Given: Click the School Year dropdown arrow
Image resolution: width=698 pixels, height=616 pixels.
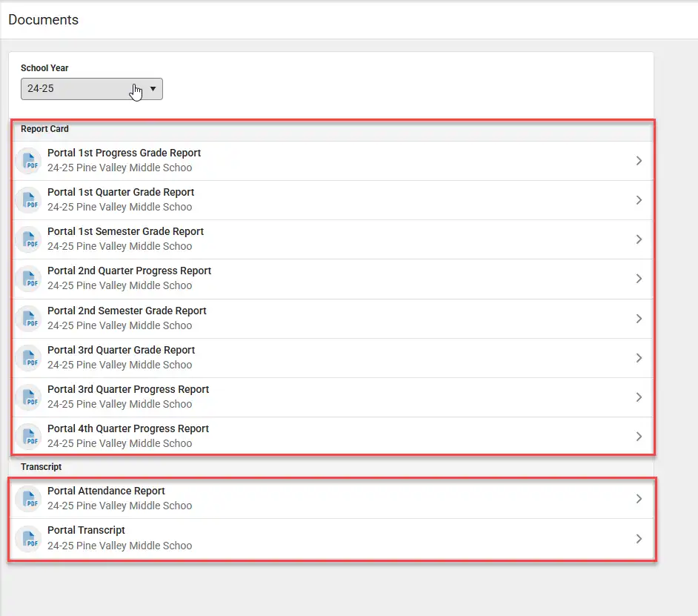Looking at the screenshot, I should pos(153,89).
